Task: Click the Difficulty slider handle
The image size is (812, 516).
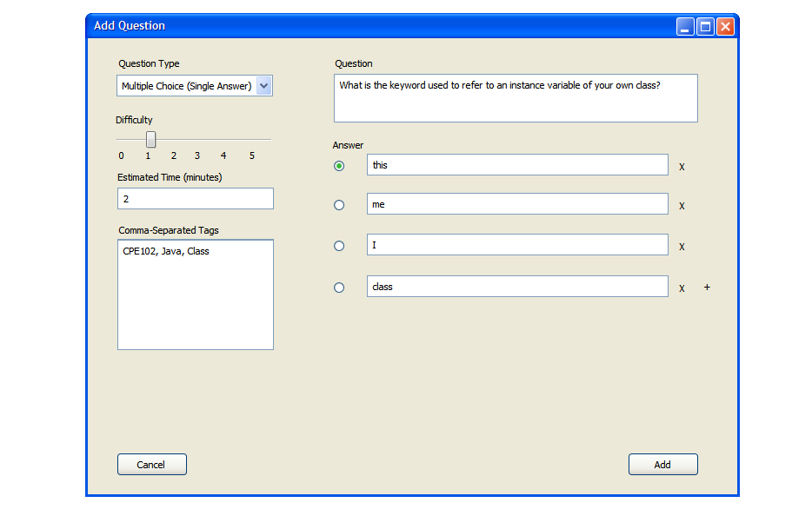Action: pos(150,139)
